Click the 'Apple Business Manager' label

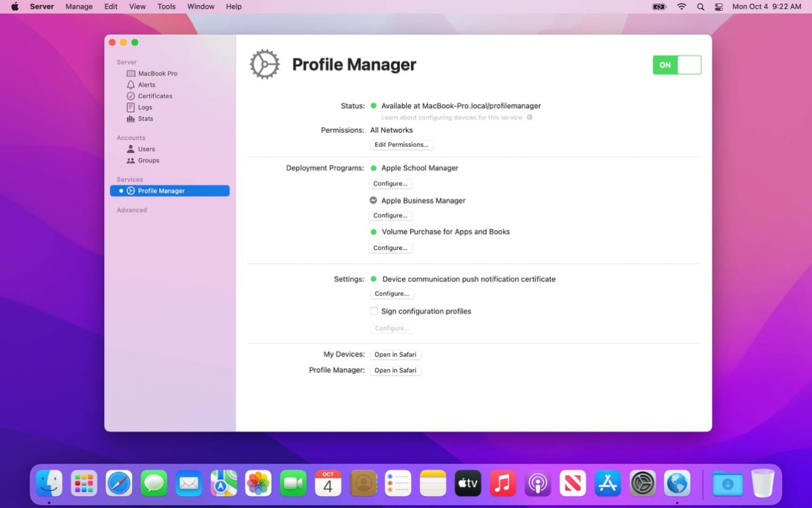tap(424, 201)
